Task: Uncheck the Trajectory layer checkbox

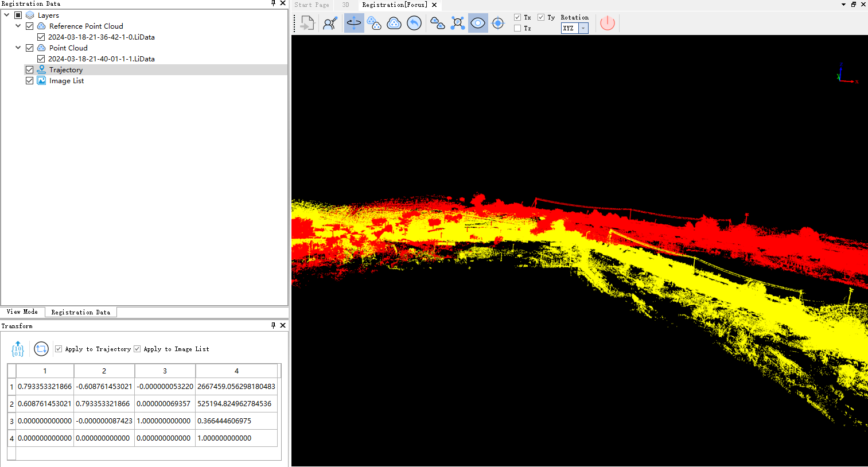Action: pyautogui.click(x=30, y=69)
